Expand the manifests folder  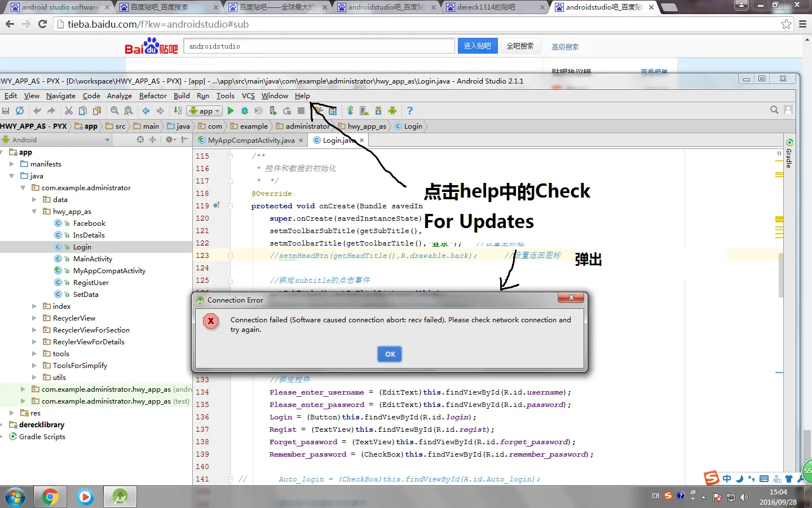point(12,164)
